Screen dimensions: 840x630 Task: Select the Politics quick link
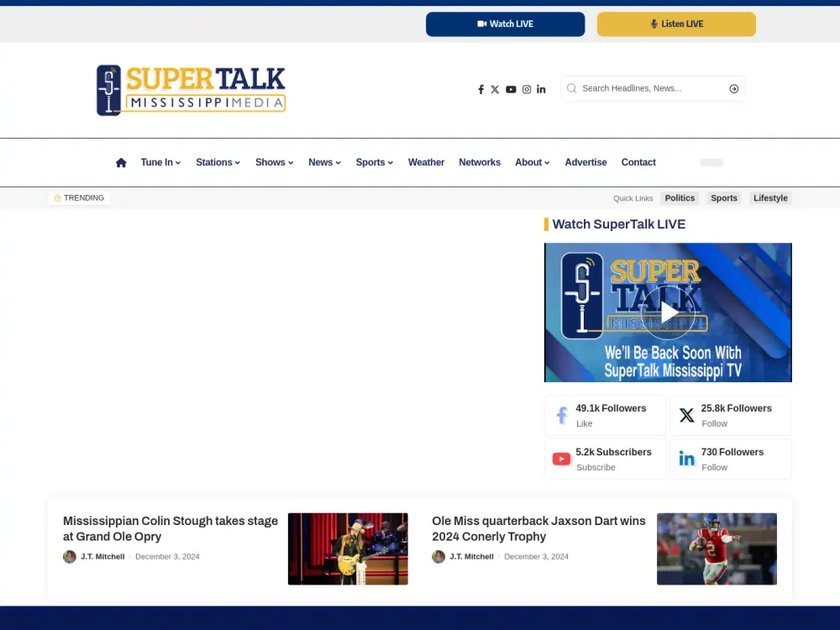680,197
